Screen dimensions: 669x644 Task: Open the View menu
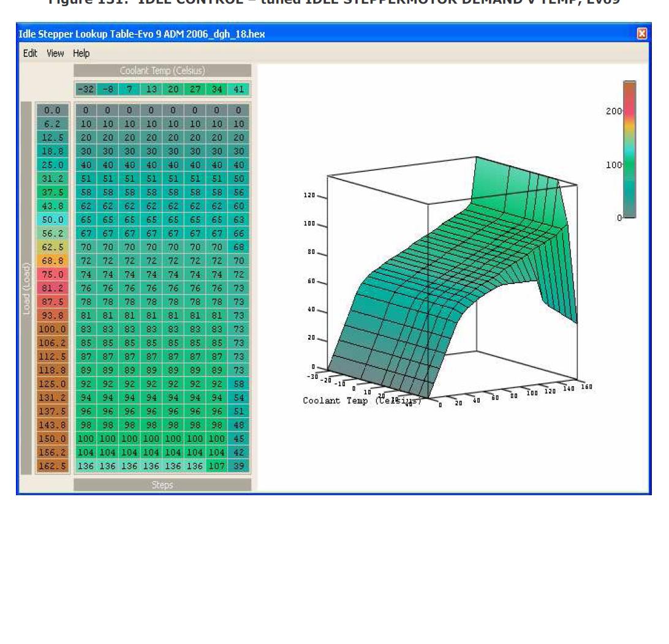pyautogui.click(x=56, y=53)
